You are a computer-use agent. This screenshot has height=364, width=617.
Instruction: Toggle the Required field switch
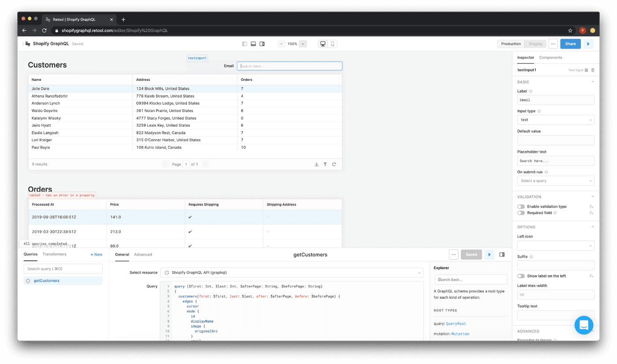[x=521, y=213]
